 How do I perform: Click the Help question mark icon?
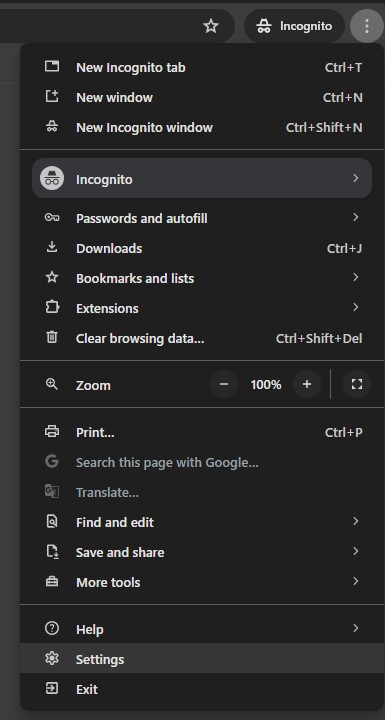(52, 628)
